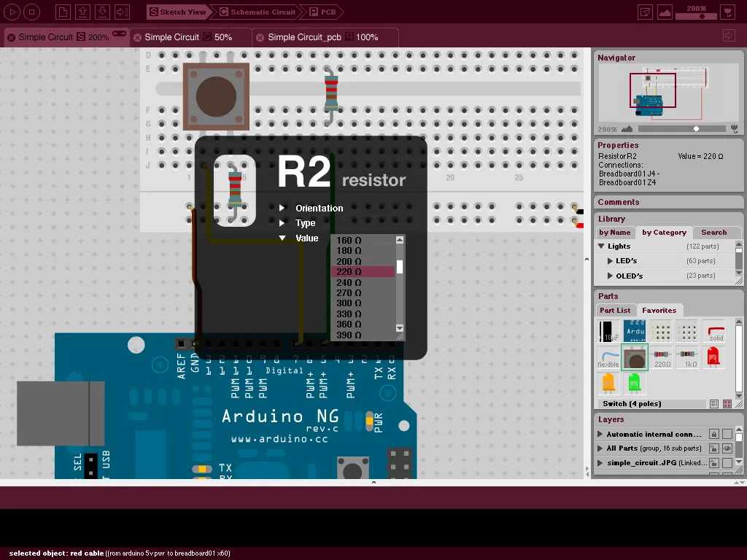747x560 pixels.
Task: Stop the simulation with the stop button
Action: (x=31, y=12)
